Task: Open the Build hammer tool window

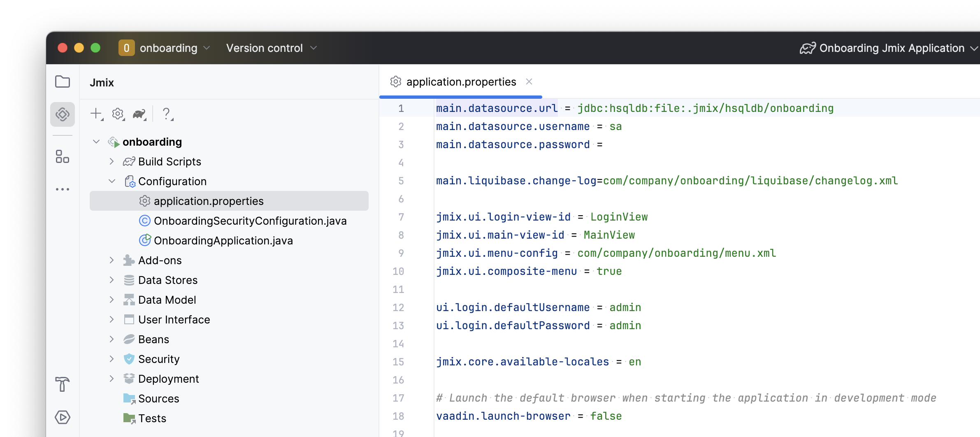Action: point(63,384)
